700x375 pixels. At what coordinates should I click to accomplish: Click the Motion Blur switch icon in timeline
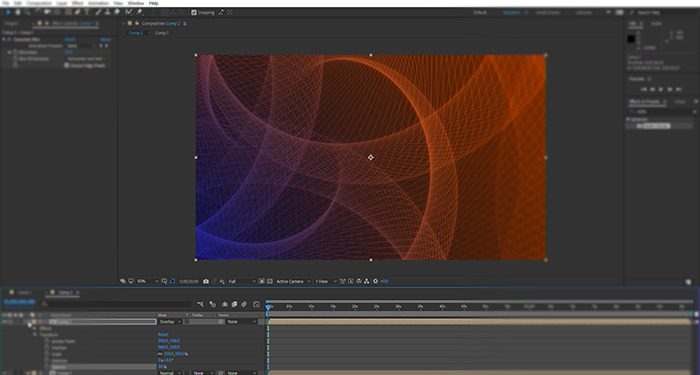tap(244, 304)
